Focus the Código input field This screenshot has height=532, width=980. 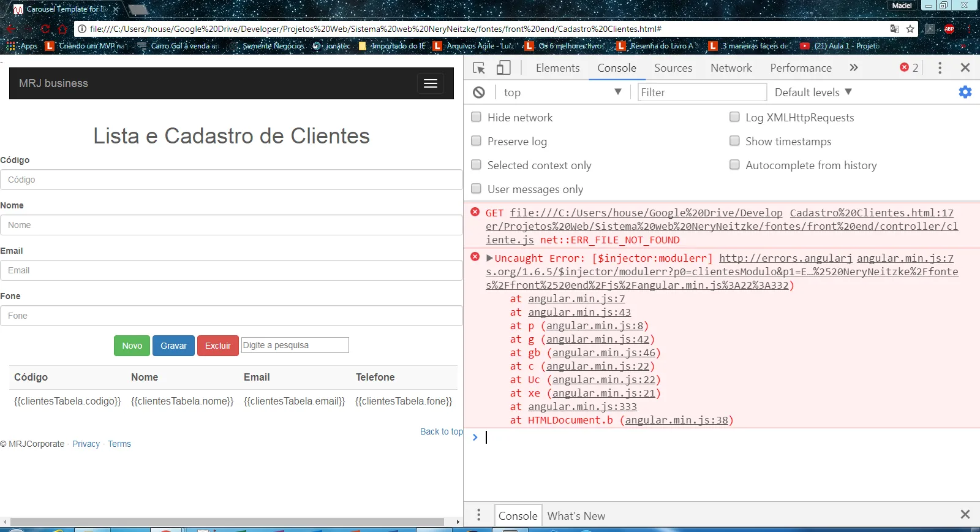point(232,180)
